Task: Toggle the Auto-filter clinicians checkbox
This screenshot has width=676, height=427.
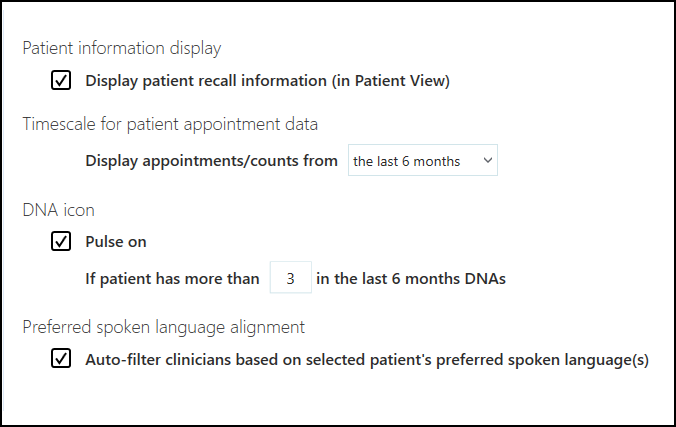Action: pos(61,359)
